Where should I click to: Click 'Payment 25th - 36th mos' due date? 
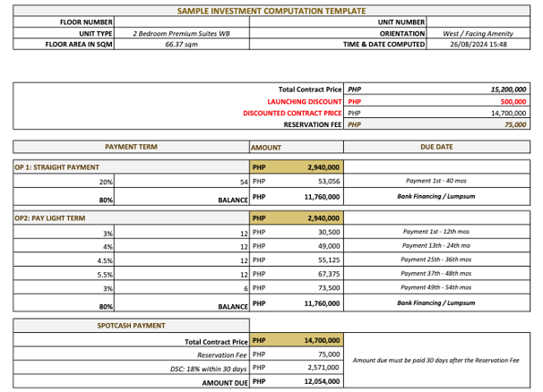pyautogui.click(x=436, y=260)
